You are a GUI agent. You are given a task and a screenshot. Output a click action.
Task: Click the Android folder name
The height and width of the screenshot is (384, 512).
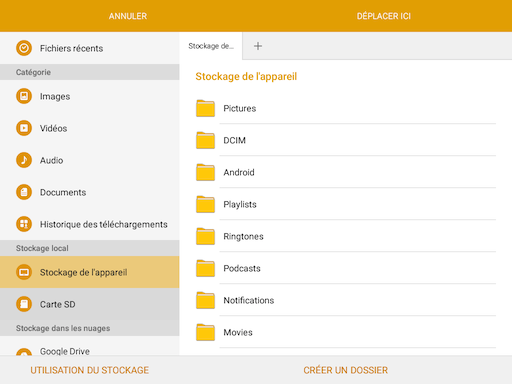click(x=239, y=172)
